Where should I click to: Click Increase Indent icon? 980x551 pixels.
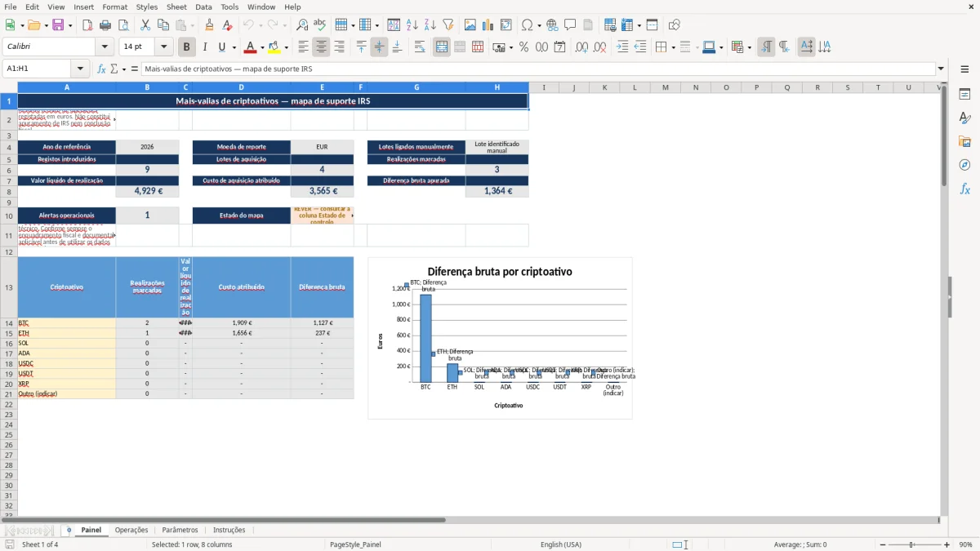click(622, 47)
